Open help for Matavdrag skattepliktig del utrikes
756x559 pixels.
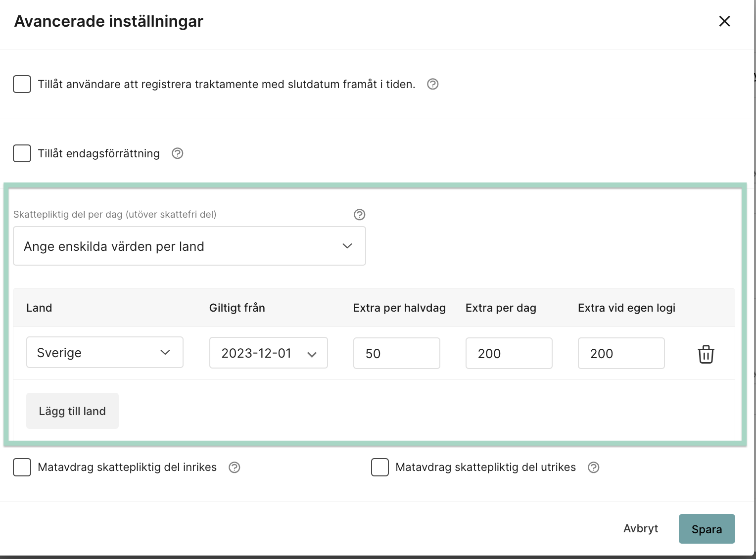(594, 467)
